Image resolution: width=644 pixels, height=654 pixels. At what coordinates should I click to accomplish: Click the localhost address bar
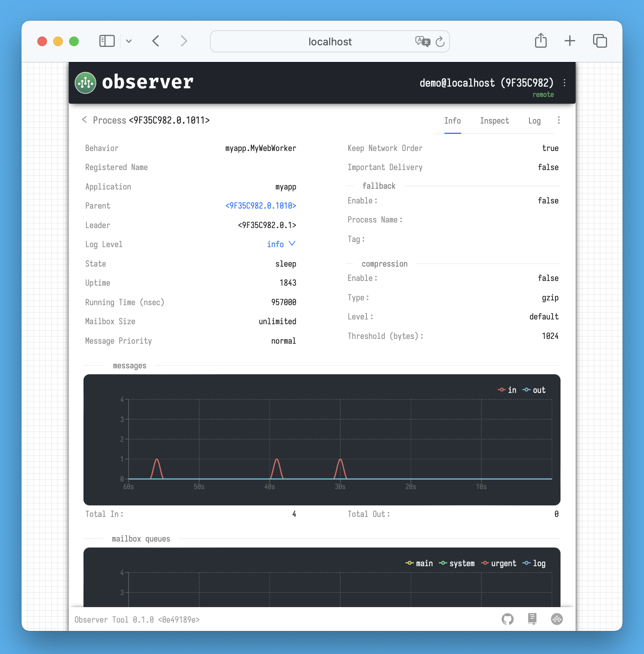[330, 42]
